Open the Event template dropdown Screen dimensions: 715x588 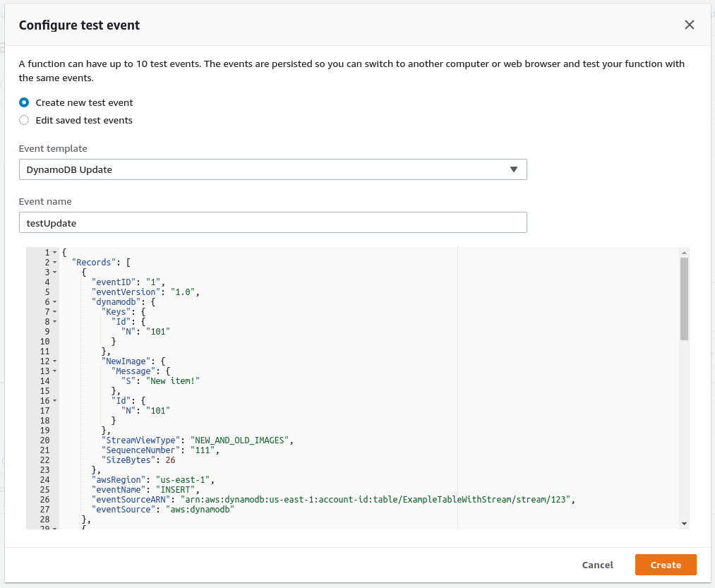pos(272,169)
